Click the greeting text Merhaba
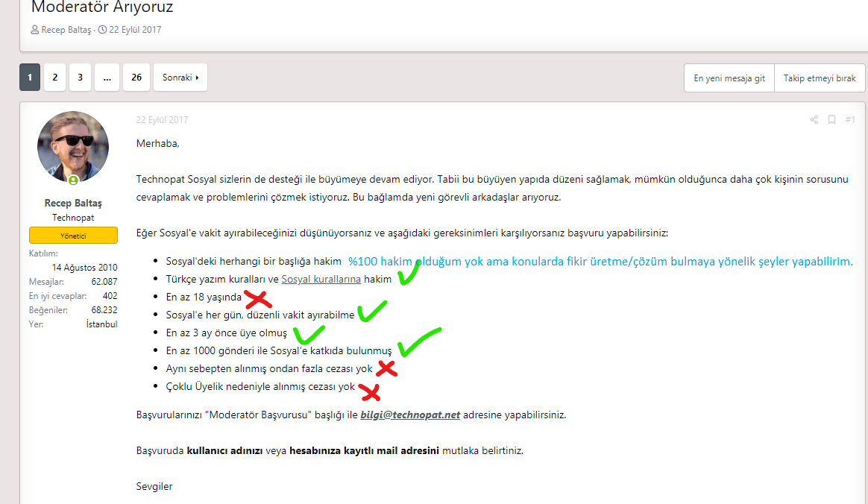 click(158, 144)
